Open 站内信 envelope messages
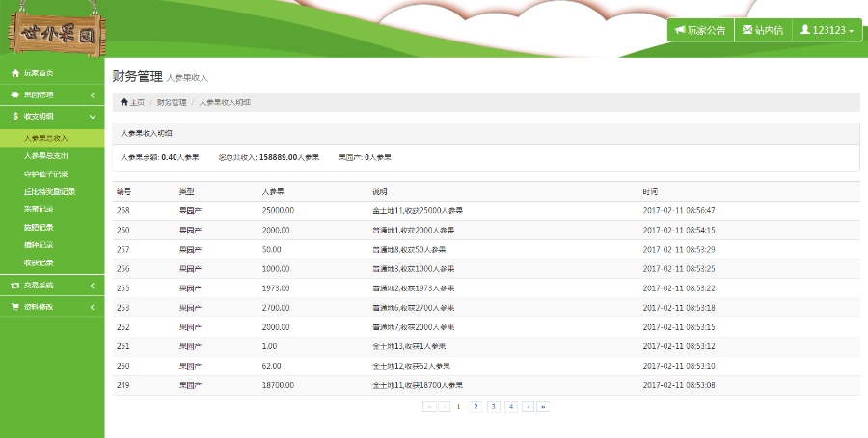868x438 pixels. pos(763,30)
